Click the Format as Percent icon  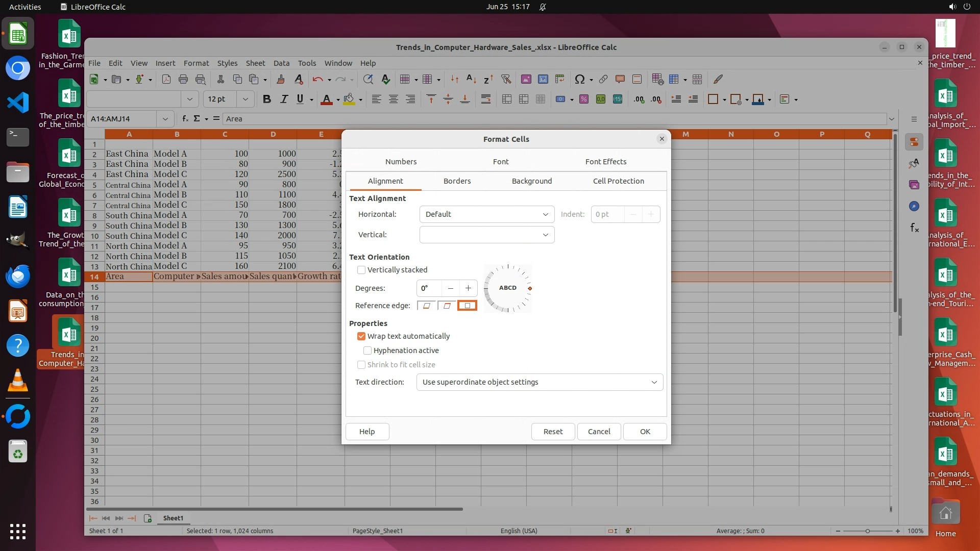click(x=583, y=99)
